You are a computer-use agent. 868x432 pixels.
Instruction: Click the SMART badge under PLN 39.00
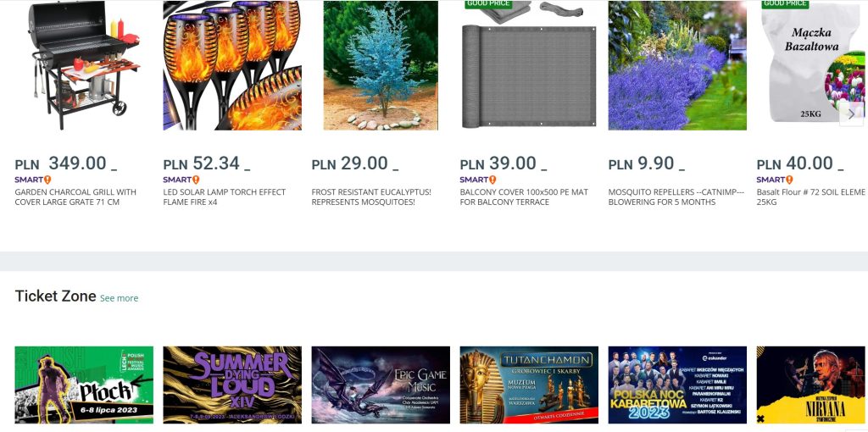(478, 180)
